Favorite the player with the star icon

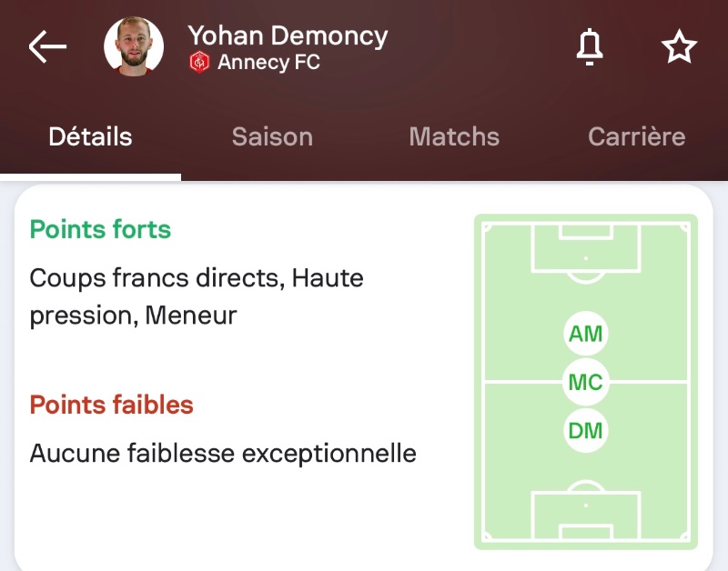[679, 47]
